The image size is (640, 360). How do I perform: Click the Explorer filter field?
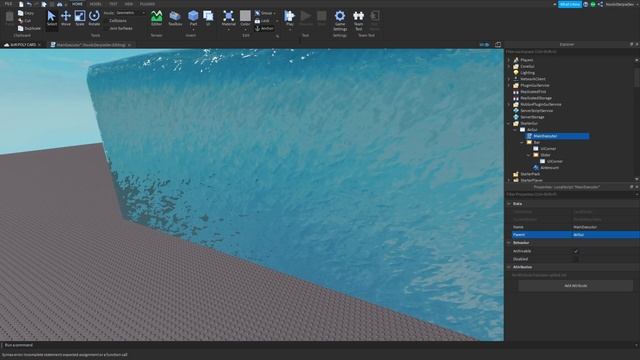[x=571, y=52]
